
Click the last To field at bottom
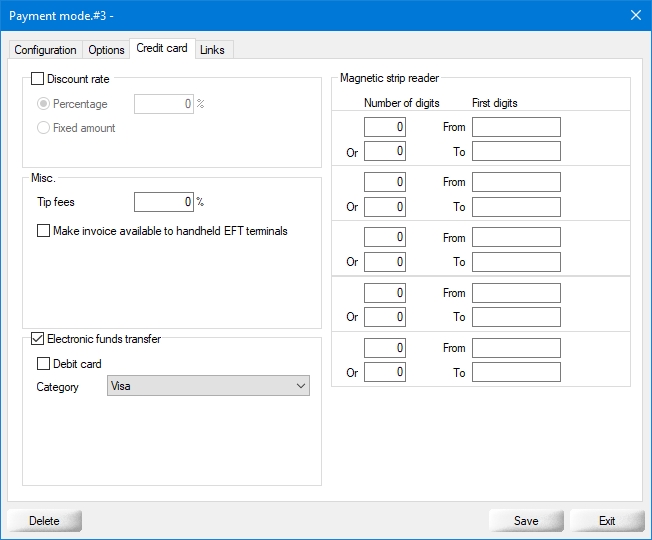click(x=516, y=372)
